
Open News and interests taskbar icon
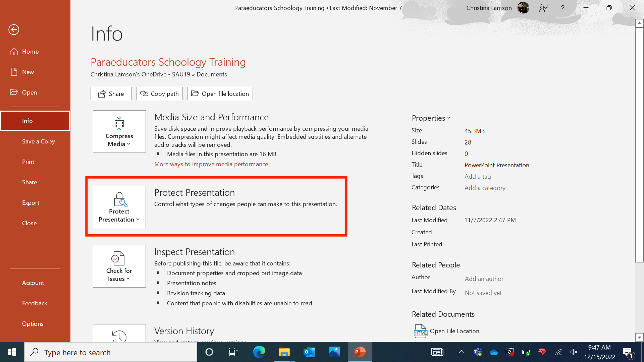click(437, 352)
